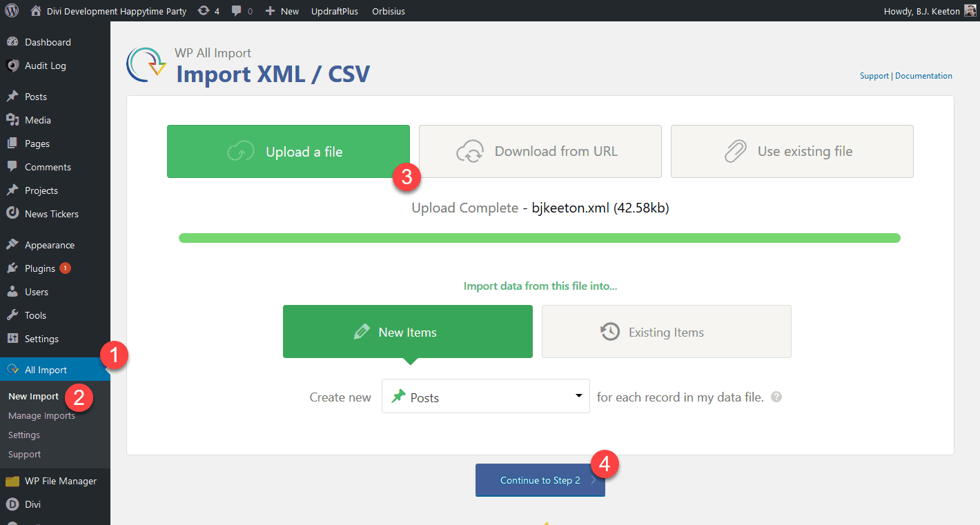Choose the Use existing file option
Screen dimensions: 980x525
(x=792, y=151)
